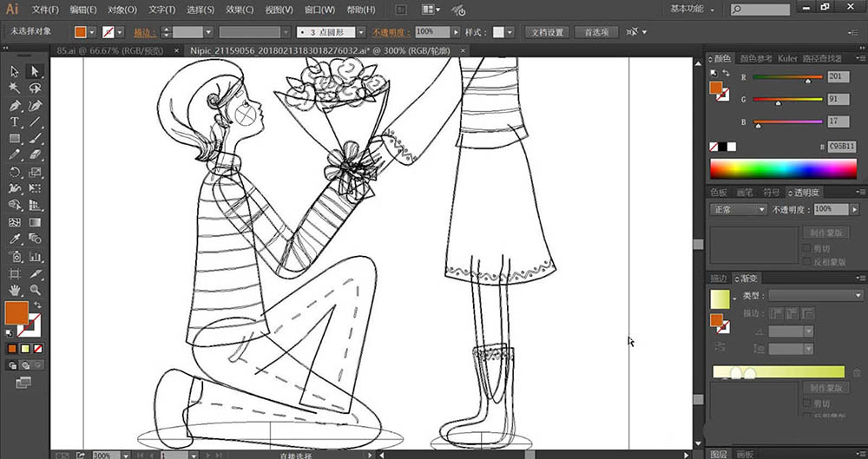The height and width of the screenshot is (459, 868).
Task: Click the orange 不透明度 link in control bar
Action: point(391,33)
